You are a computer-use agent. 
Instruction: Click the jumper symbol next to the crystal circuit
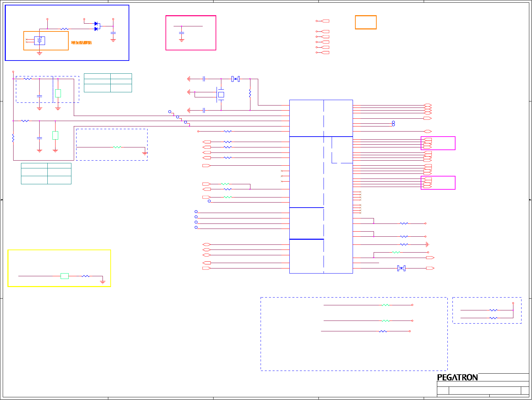coord(236,79)
